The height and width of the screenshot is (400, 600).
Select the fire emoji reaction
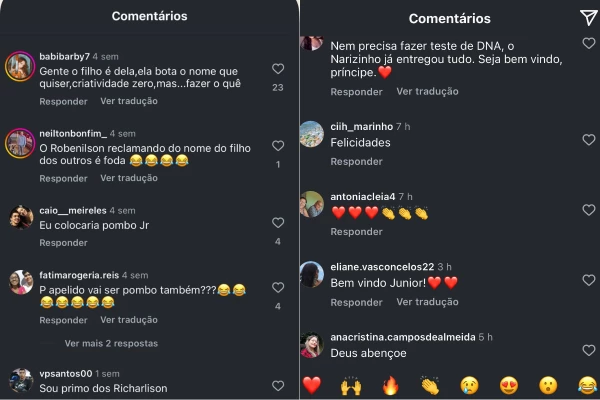[x=391, y=385]
